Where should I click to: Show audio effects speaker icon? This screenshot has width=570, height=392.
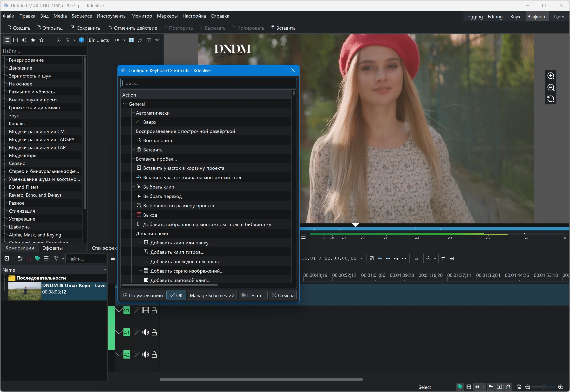[24, 40]
